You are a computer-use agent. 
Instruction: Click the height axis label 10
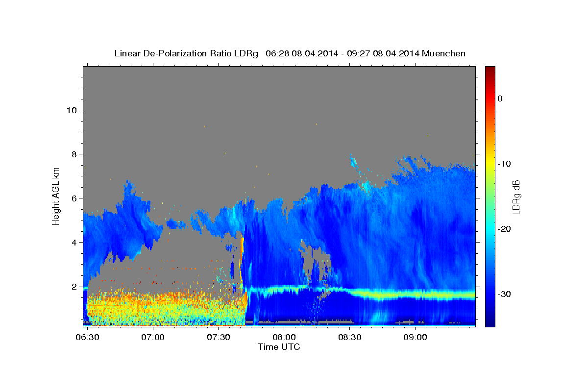coord(71,110)
